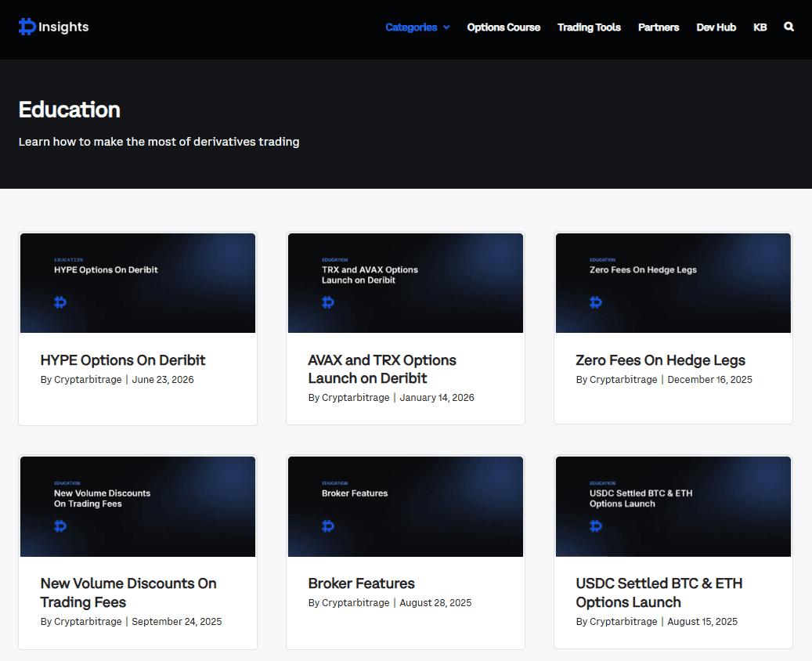
Task: Open Zero Fees On Hedge Legs thumbnail
Action: (x=673, y=283)
